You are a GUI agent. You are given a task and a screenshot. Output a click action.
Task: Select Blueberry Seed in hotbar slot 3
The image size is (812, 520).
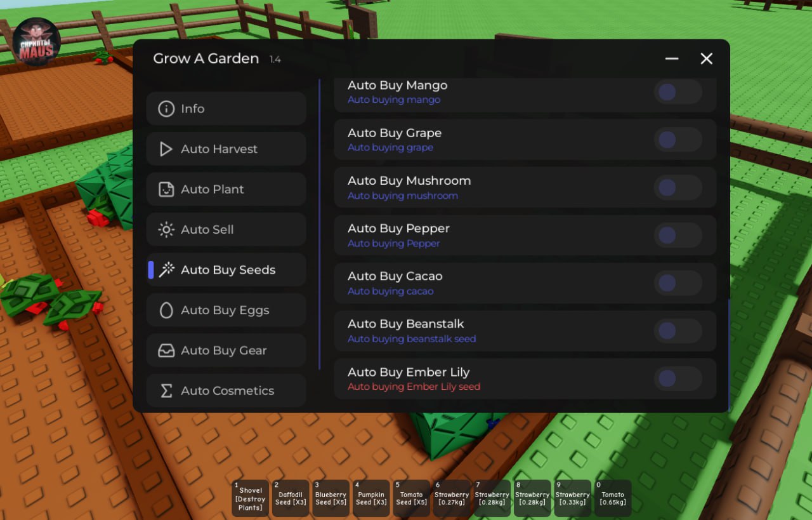click(x=331, y=498)
